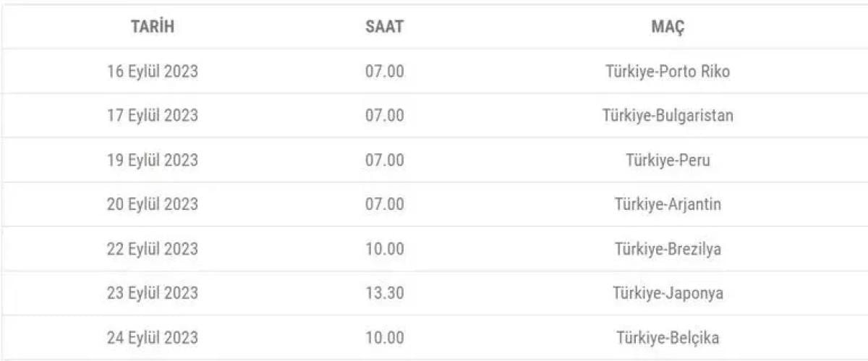Select the Türkiye-Japonya match
The image size is (868, 361).
pos(668,293)
